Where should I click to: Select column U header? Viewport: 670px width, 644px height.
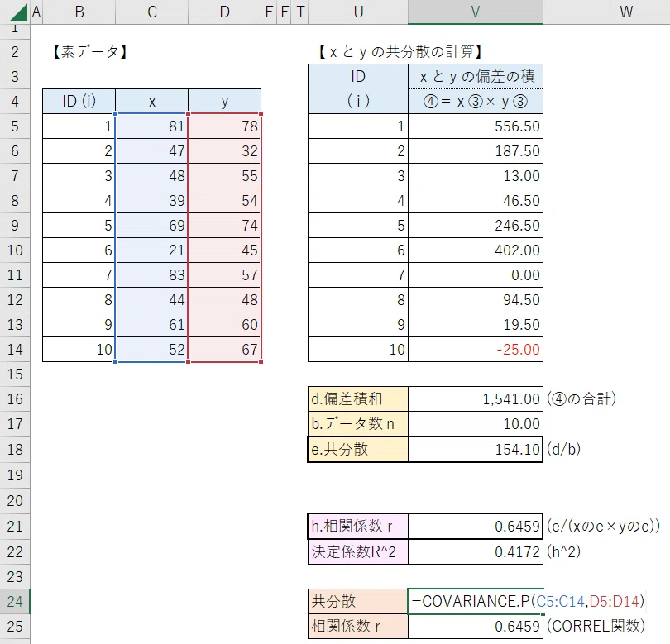[x=358, y=12]
